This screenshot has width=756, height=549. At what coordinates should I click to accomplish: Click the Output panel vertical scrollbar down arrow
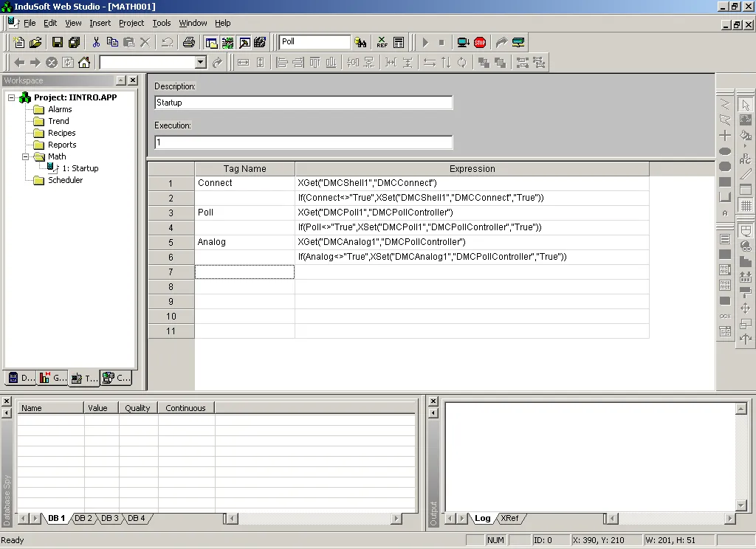(x=741, y=505)
